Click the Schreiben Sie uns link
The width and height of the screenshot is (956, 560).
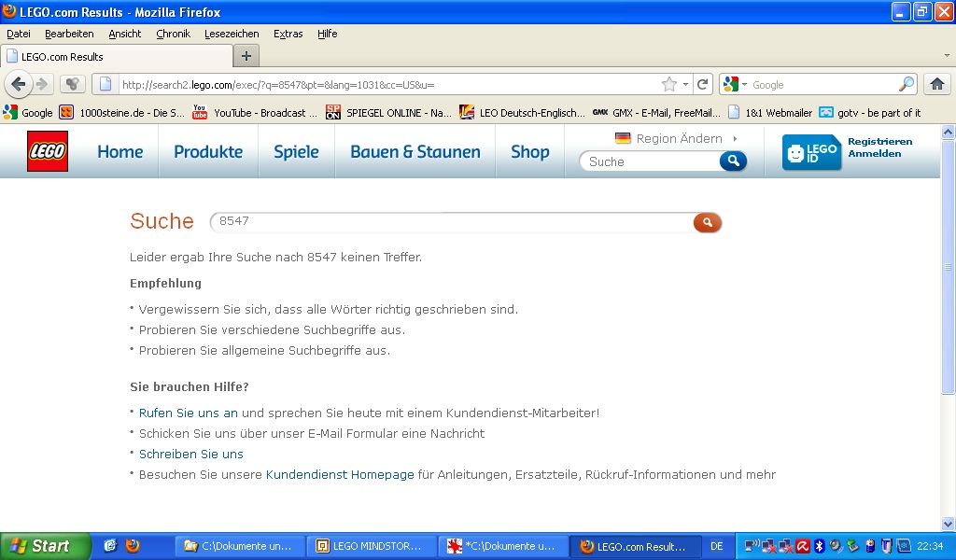click(x=190, y=454)
